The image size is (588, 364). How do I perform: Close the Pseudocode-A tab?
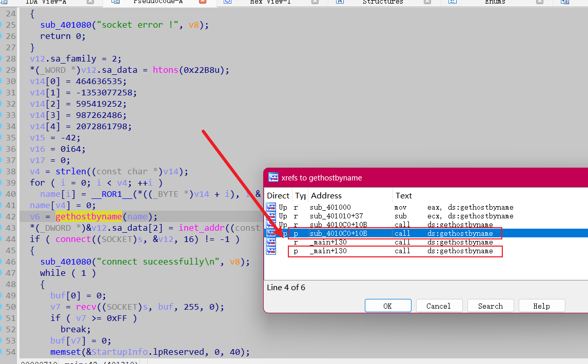point(203,2)
